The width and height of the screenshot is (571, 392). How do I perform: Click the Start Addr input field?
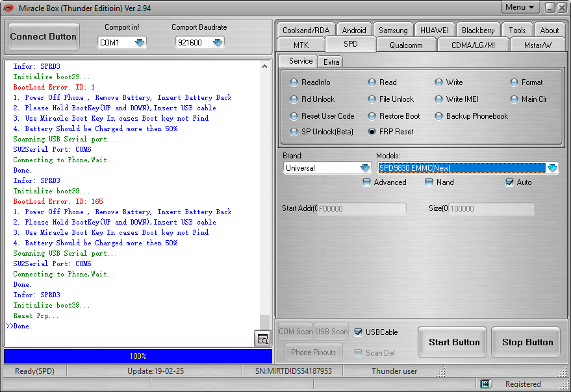coord(362,208)
